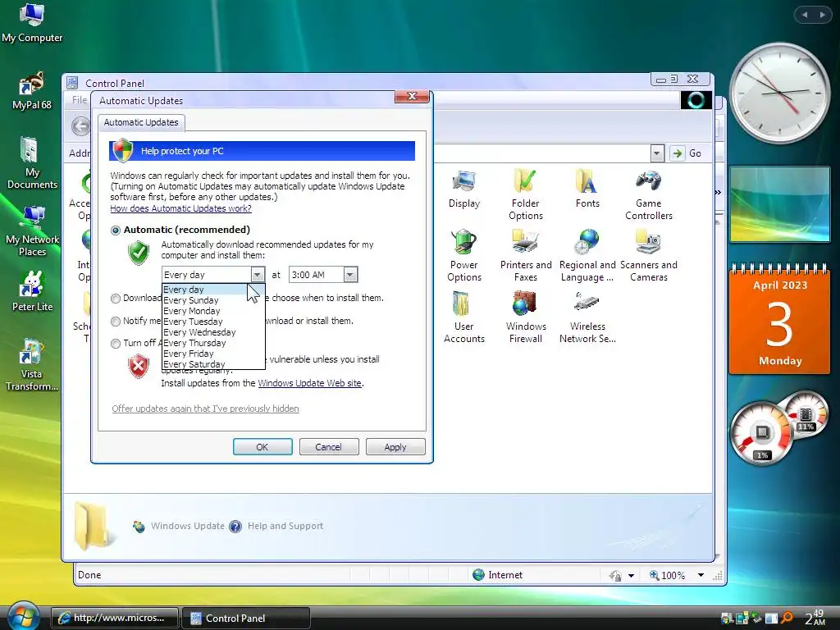
Task: Open the Display control panel icon
Action: 464,189
